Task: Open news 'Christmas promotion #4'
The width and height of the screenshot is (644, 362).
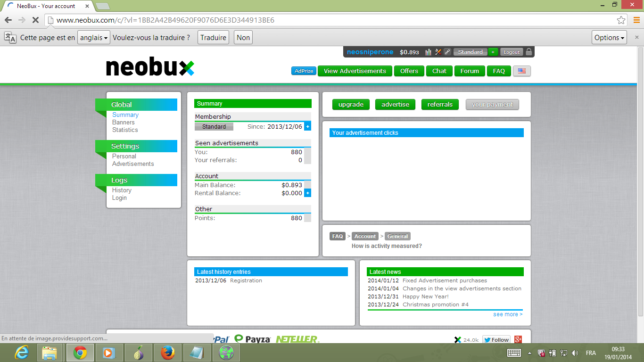Action: click(x=436, y=304)
